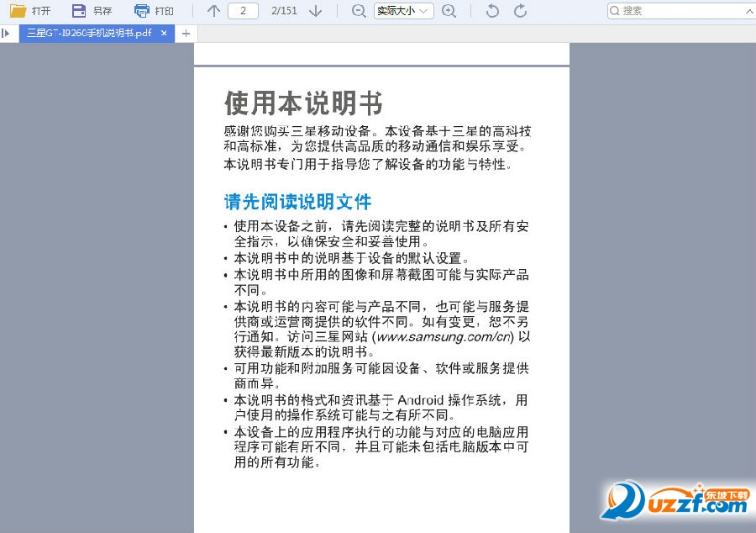
Task: Click the Save As floppy icon
Action: pyautogui.click(x=79, y=11)
